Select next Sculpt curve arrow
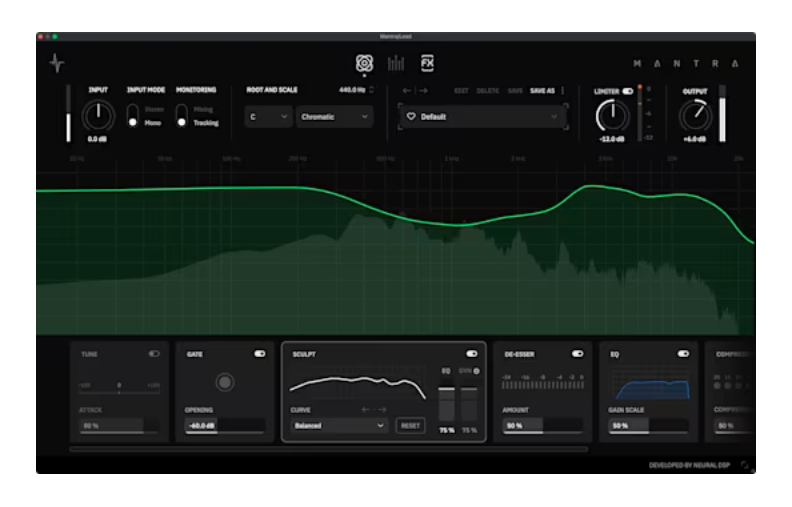Screen dimensions: 792x507 [382, 410]
